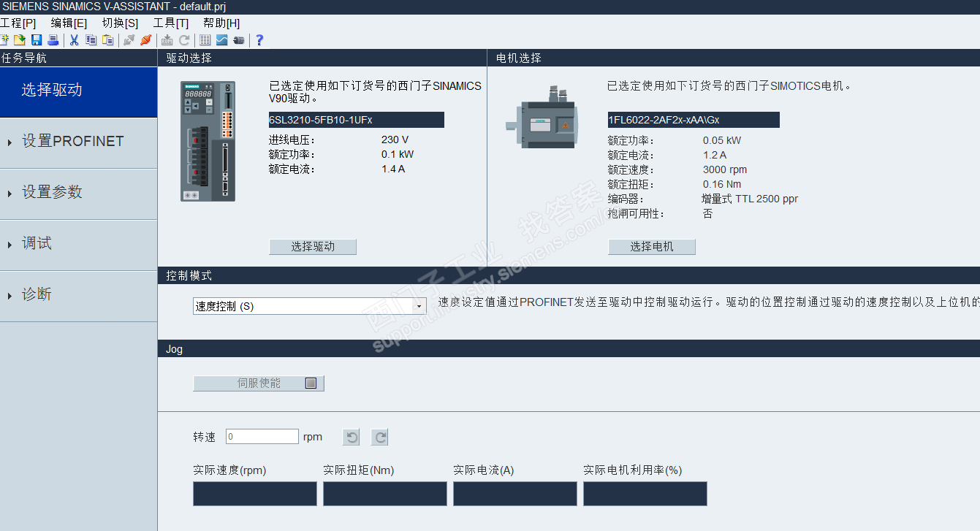This screenshot has height=531, width=980.
Task: Click the gray reset drive arrow icon
Action: (x=184, y=40)
